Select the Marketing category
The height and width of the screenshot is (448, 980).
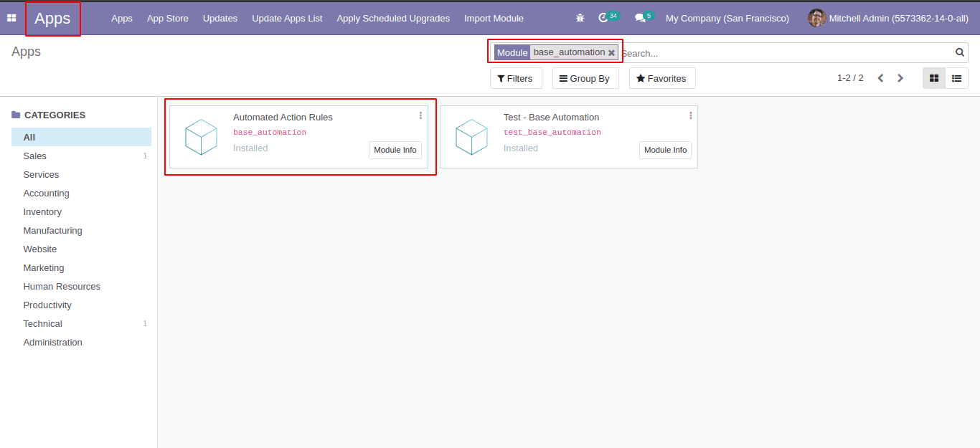pyautogui.click(x=81, y=267)
